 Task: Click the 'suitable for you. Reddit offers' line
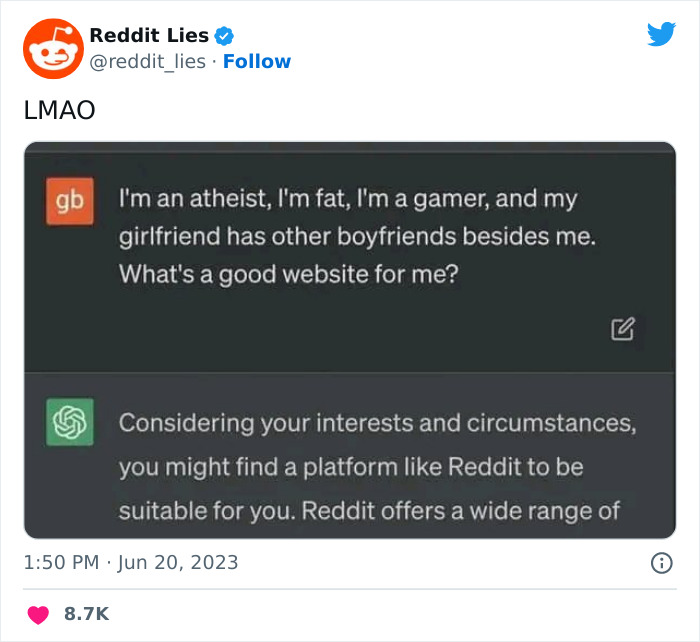pyautogui.click(x=369, y=510)
